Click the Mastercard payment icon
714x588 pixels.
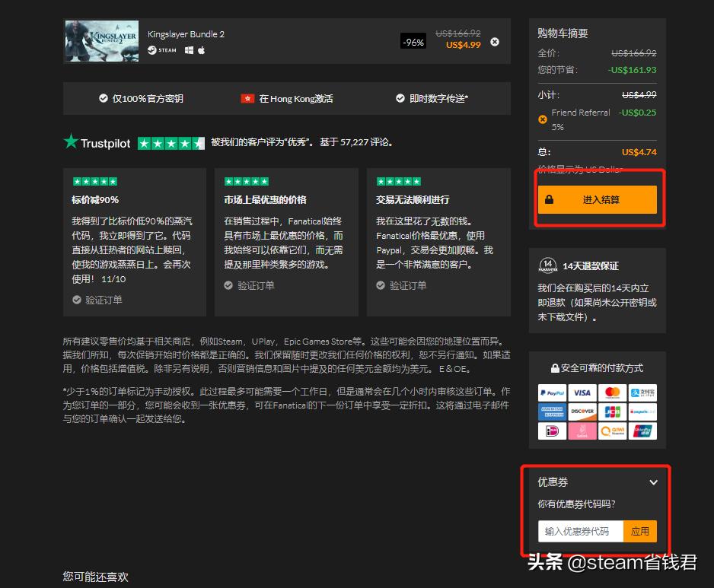(x=612, y=393)
